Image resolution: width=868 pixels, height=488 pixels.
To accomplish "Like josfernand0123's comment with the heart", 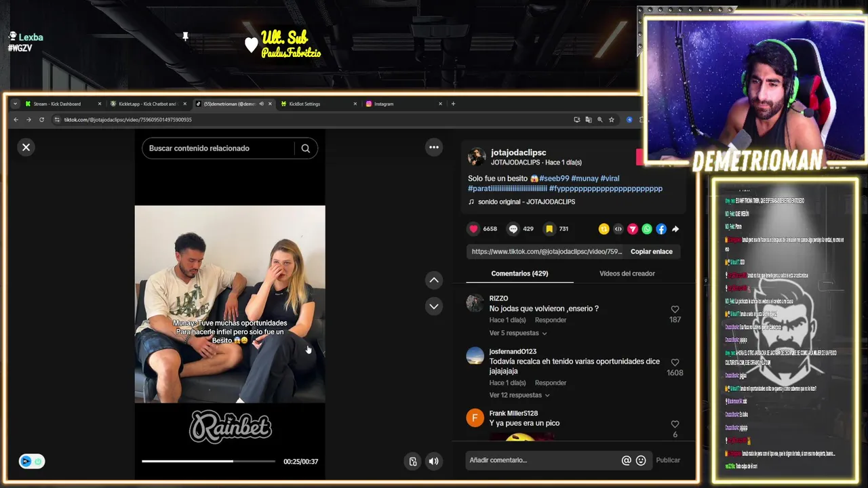I will [x=675, y=363].
